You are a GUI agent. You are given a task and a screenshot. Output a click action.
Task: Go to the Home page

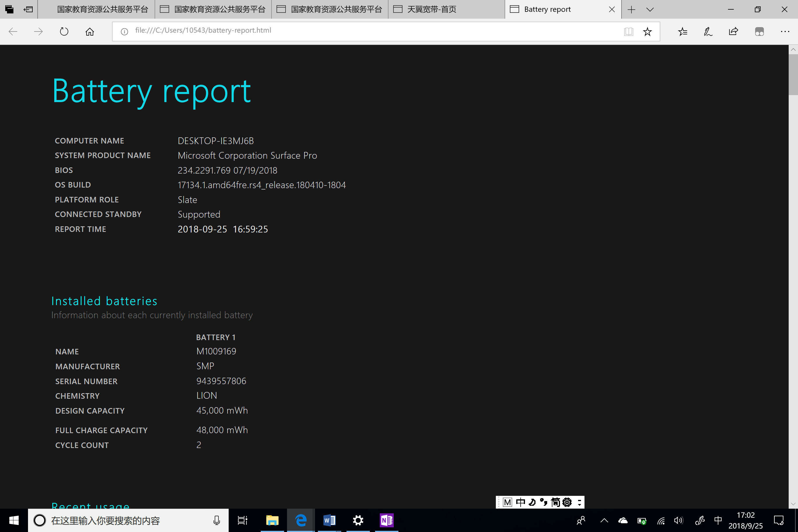click(x=90, y=32)
